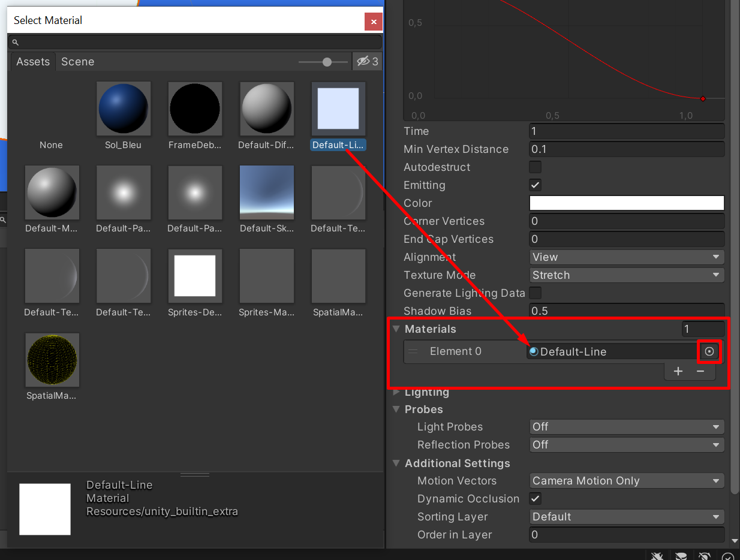Image resolution: width=740 pixels, height=560 pixels.
Task: Open object picker for Materials Element 0
Action: (x=709, y=352)
